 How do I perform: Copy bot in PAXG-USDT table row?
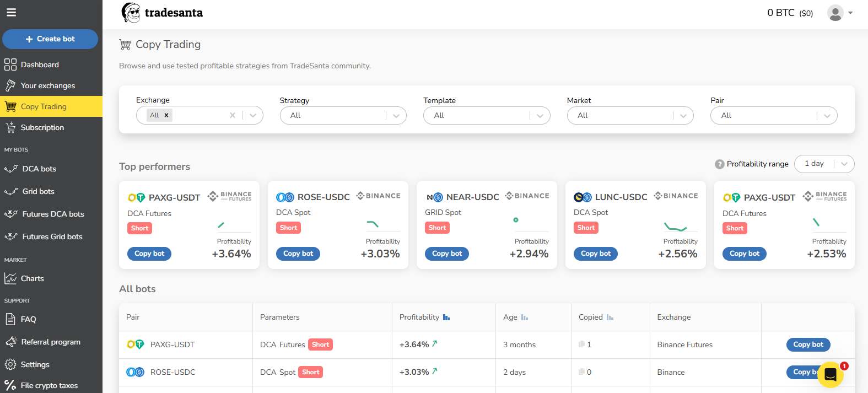coord(808,344)
